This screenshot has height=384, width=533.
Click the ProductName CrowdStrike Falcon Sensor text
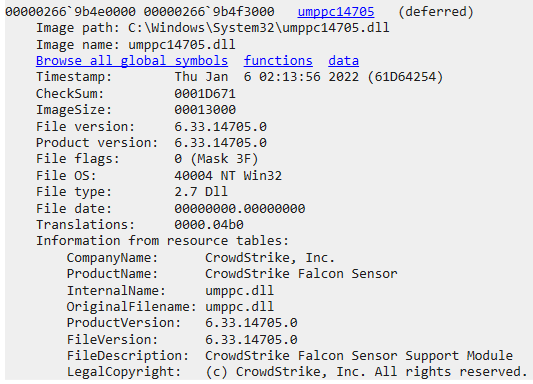pos(301,274)
